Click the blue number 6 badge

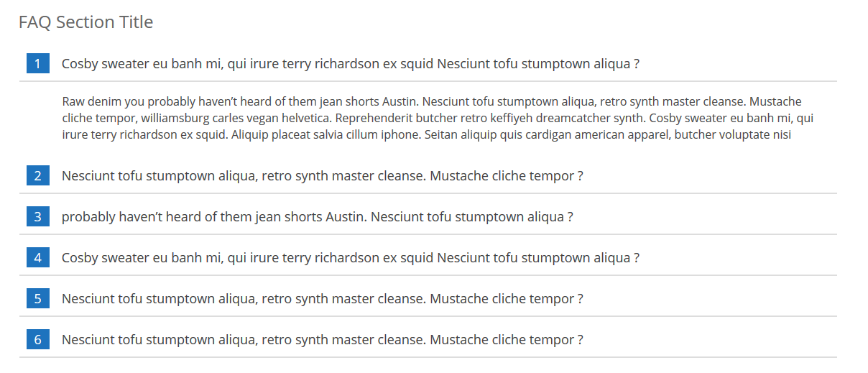tap(38, 339)
